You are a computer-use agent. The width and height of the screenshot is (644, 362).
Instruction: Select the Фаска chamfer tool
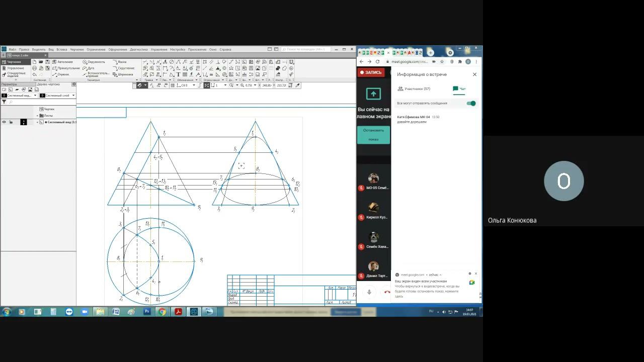tap(120, 62)
